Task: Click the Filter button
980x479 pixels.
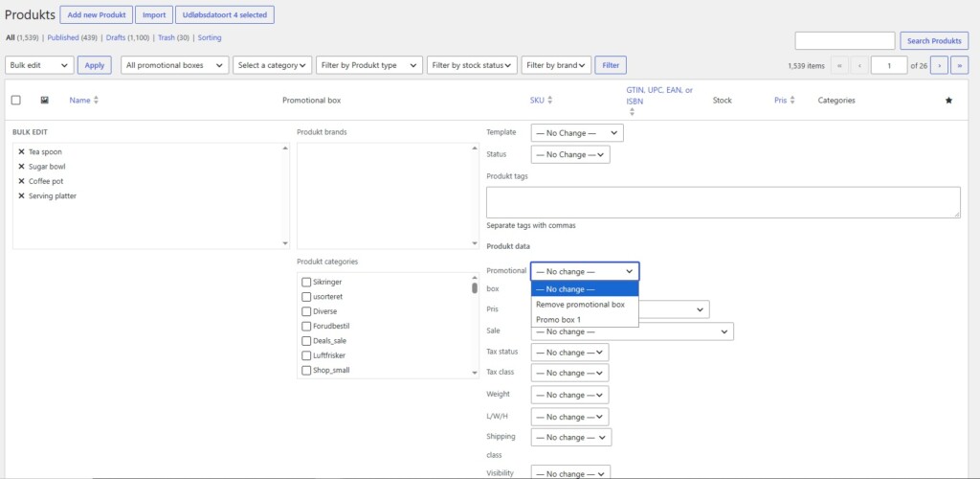Action: (611, 65)
